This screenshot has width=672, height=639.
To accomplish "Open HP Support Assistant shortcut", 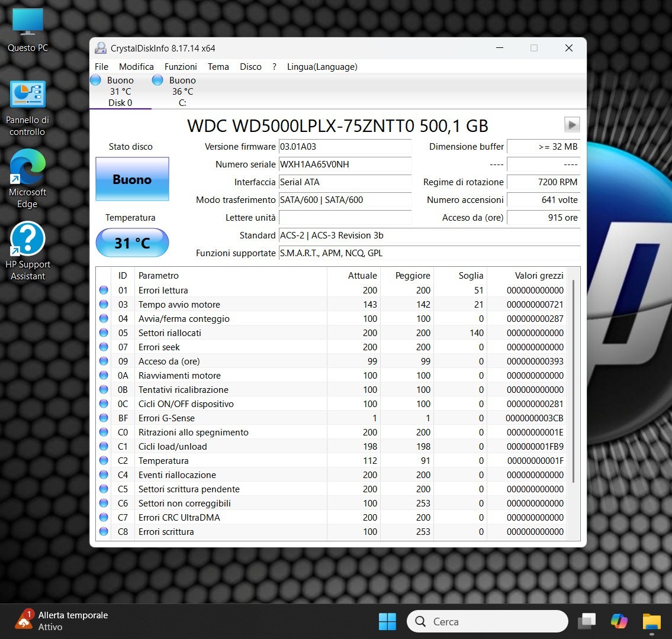I will (28, 251).
